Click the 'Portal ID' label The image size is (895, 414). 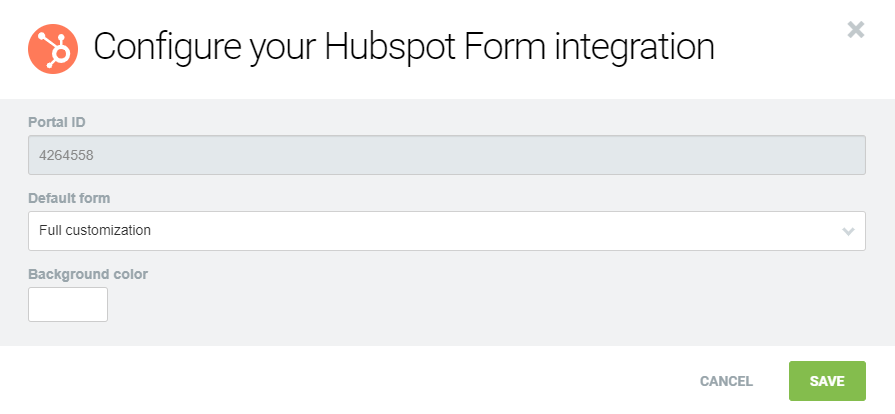coord(56,122)
